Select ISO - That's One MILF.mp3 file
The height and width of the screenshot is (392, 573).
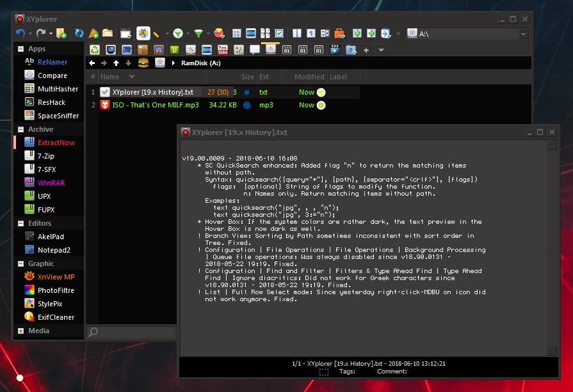pos(156,105)
